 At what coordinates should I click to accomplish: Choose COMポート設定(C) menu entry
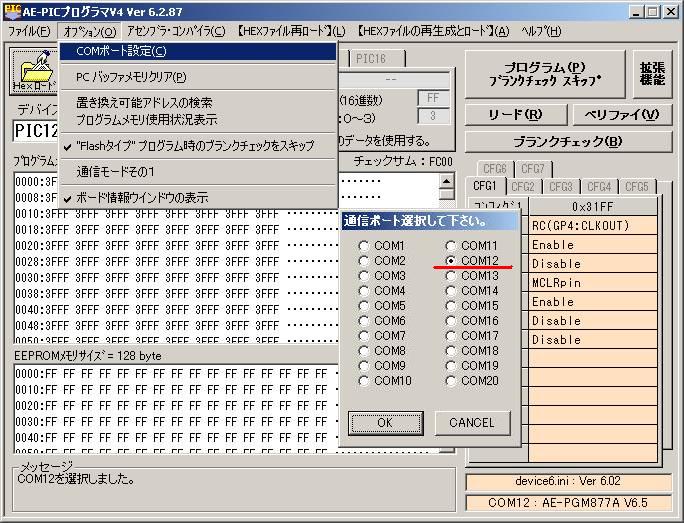tap(198, 51)
